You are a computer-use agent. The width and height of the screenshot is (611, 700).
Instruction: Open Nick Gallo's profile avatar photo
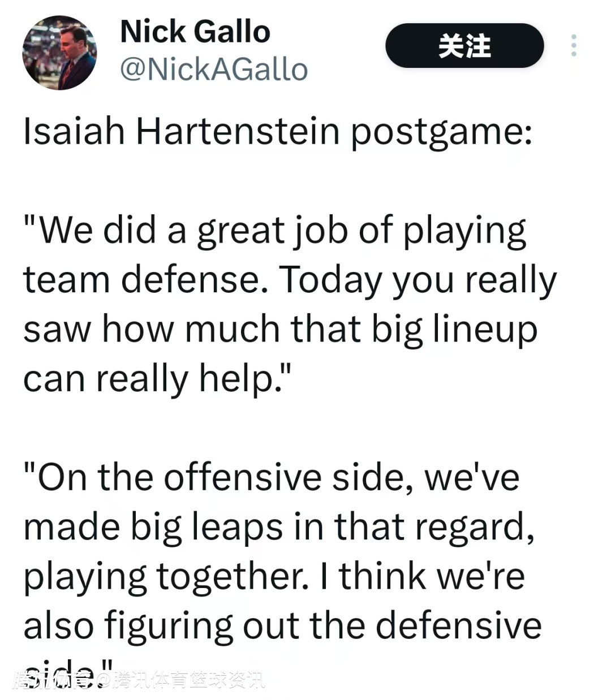pyautogui.click(x=59, y=53)
